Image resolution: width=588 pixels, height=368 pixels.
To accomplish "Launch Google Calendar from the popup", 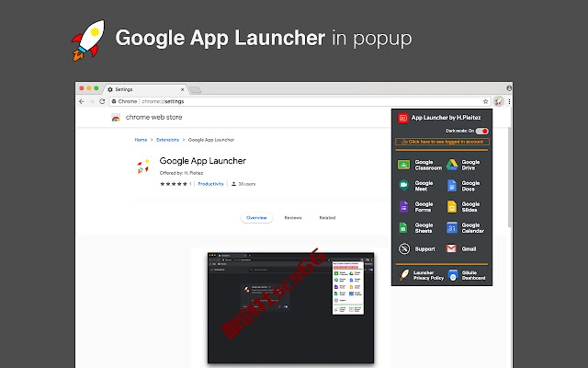I will (465, 228).
